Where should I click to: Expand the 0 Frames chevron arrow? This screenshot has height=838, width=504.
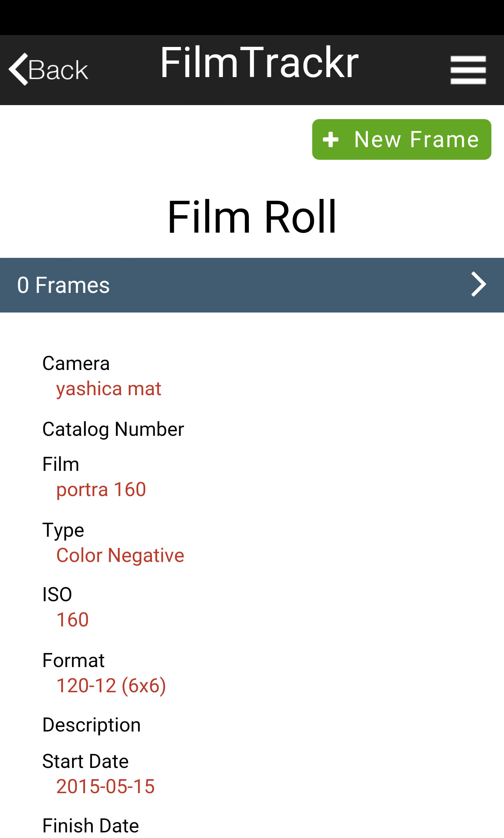[478, 284]
